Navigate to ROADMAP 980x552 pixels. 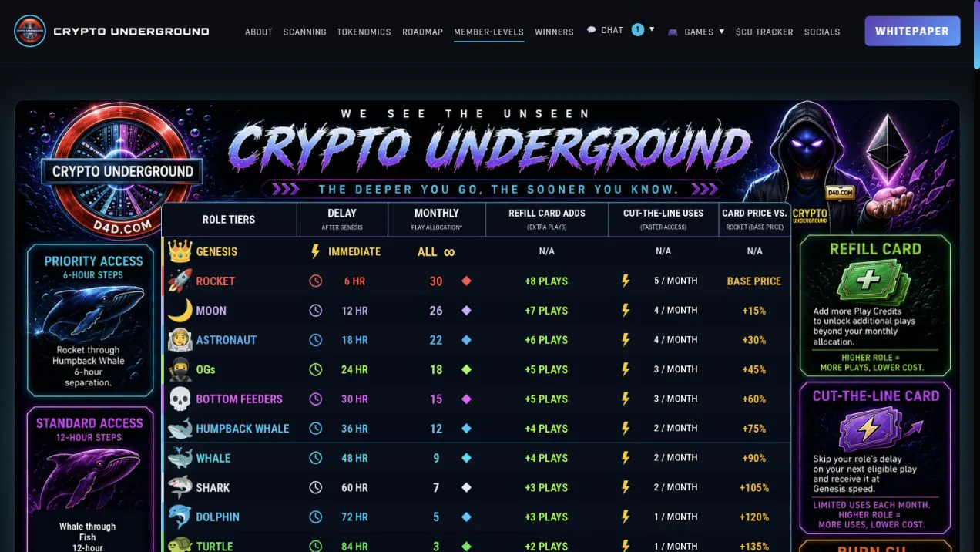422,32
